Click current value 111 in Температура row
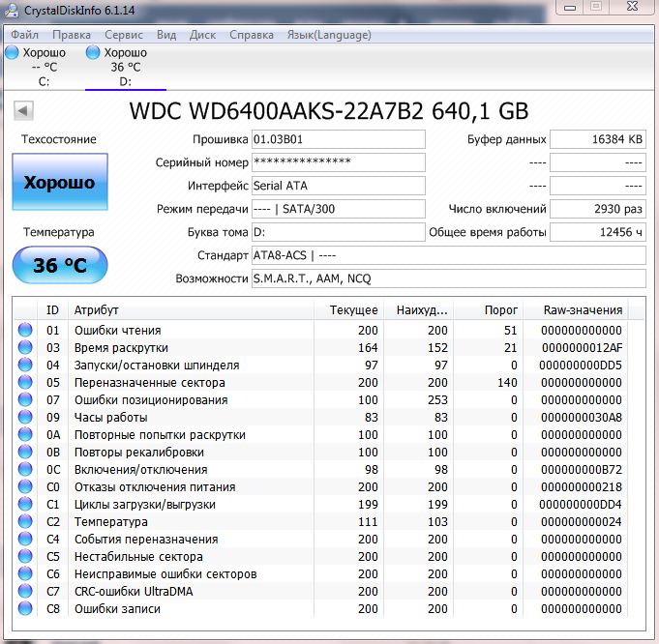Viewport: 659px width, 644px height. [x=368, y=522]
